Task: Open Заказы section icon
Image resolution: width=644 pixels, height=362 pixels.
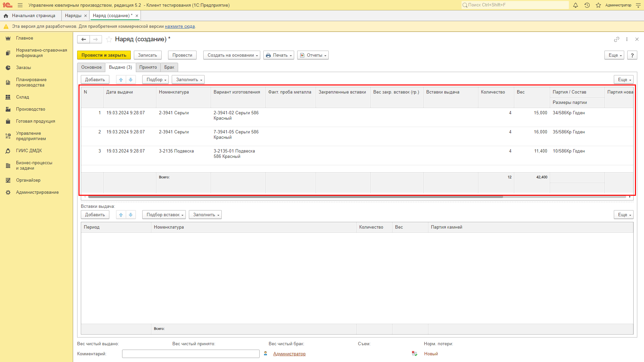Action: [x=8, y=68]
